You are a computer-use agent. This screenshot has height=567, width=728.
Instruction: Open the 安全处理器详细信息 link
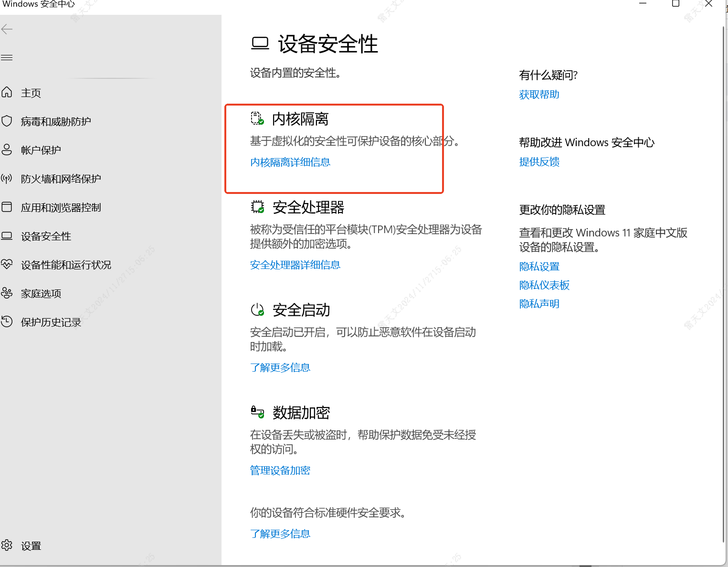point(295,265)
